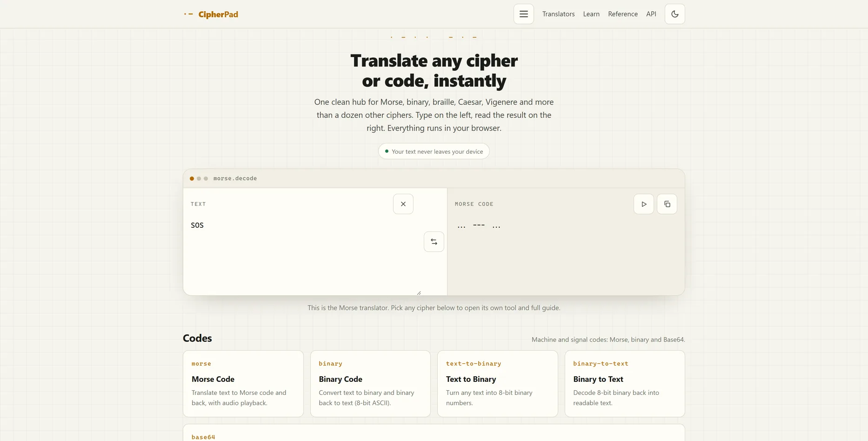Click the morse.decode panel title
This screenshot has width=868, height=441.
click(x=235, y=178)
